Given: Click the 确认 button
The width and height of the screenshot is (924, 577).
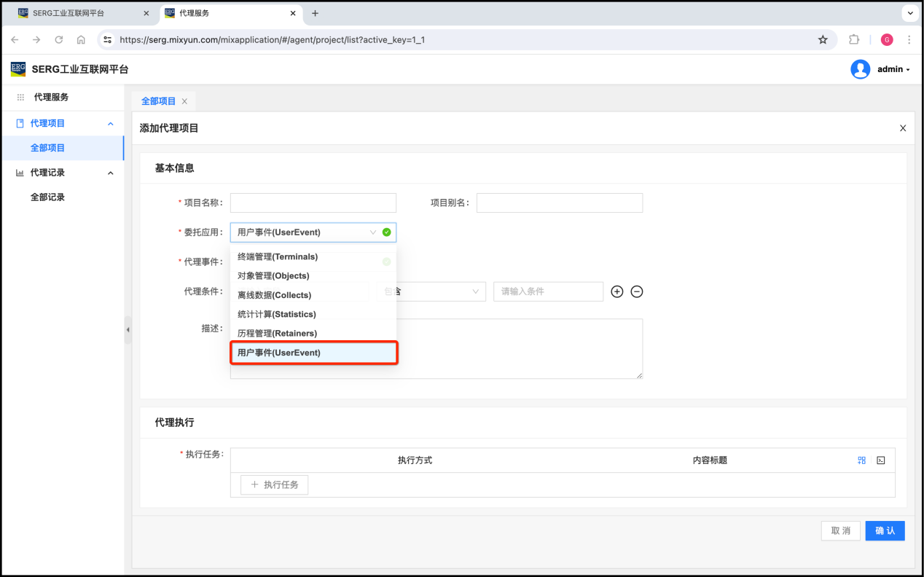Looking at the screenshot, I should coord(885,530).
